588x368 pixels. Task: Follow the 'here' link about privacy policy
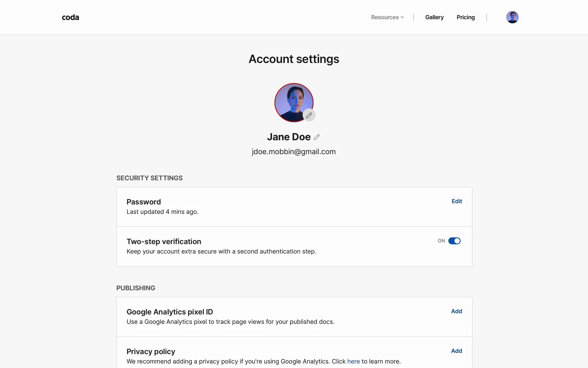coord(353,362)
